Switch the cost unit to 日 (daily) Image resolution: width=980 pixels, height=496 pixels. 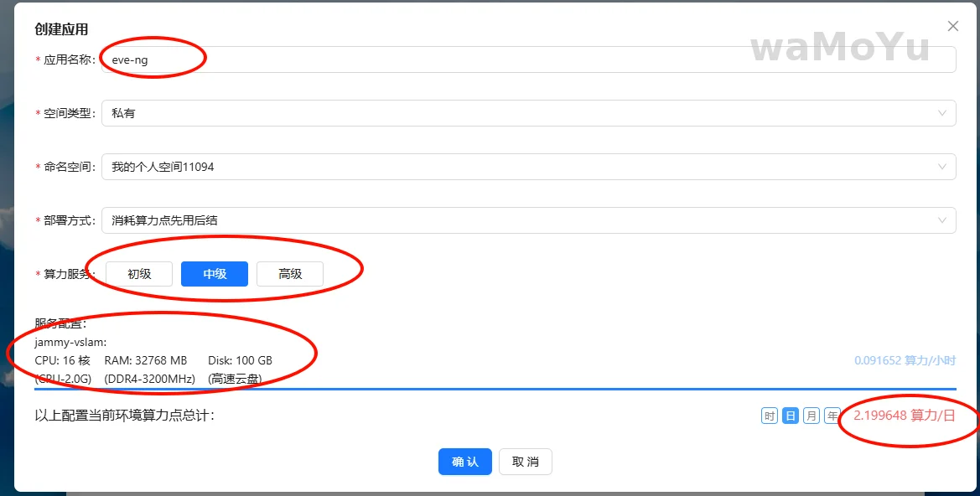point(791,416)
